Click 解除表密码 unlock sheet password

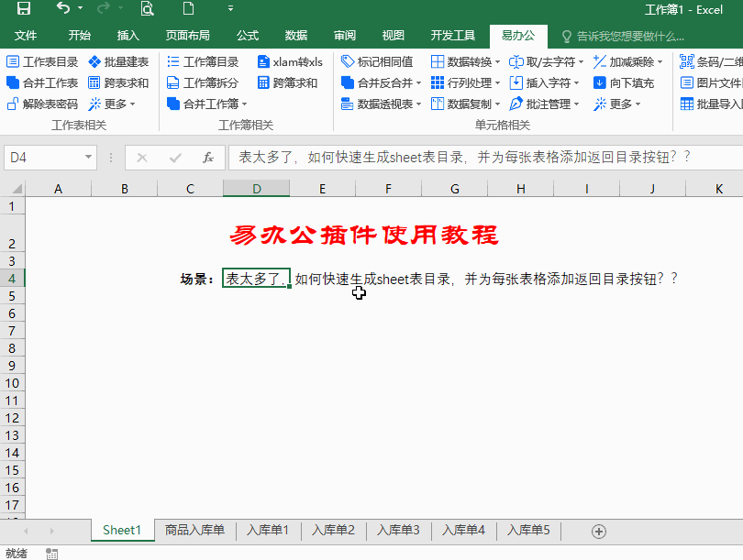(42, 104)
